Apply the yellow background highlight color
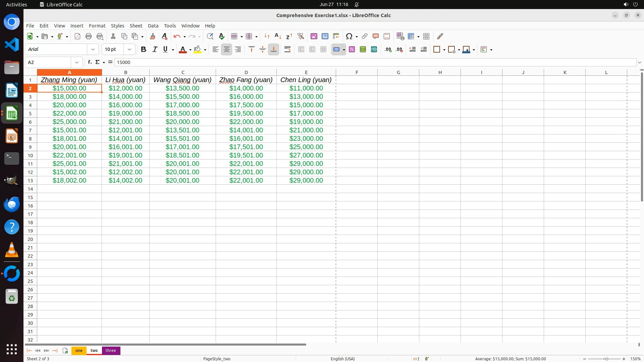The width and height of the screenshot is (644, 362). 198,49
